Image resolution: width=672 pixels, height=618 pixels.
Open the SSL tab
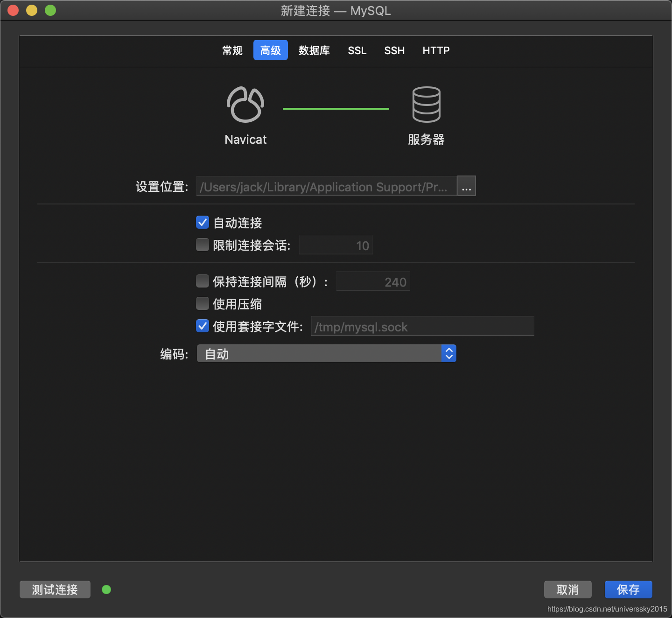coord(357,50)
